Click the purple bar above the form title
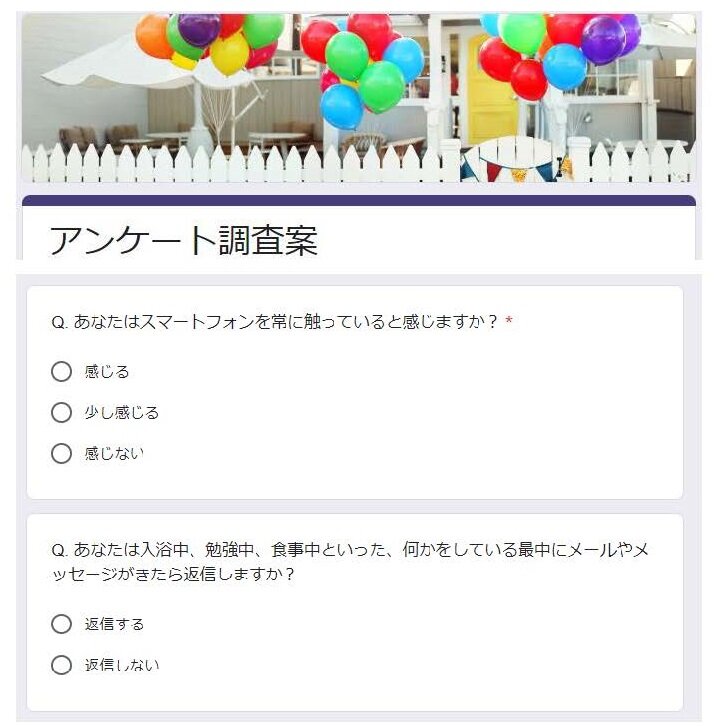 pos(358,201)
